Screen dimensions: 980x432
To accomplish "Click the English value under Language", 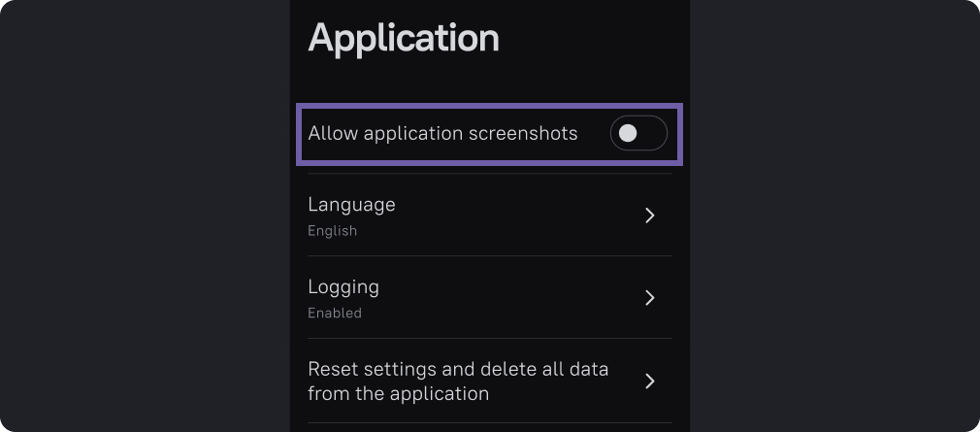I will (x=333, y=231).
